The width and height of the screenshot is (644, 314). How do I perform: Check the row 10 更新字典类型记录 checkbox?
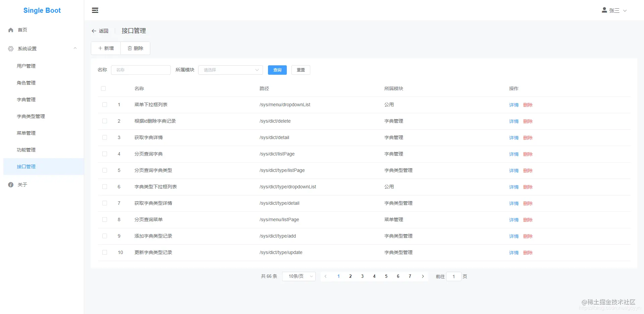pyautogui.click(x=105, y=252)
